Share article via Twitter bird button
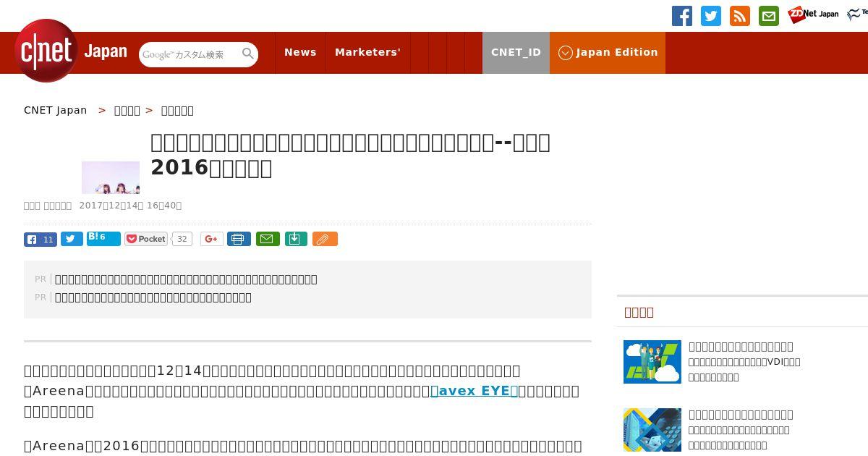The width and height of the screenshot is (868, 456). click(x=72, y=239)
